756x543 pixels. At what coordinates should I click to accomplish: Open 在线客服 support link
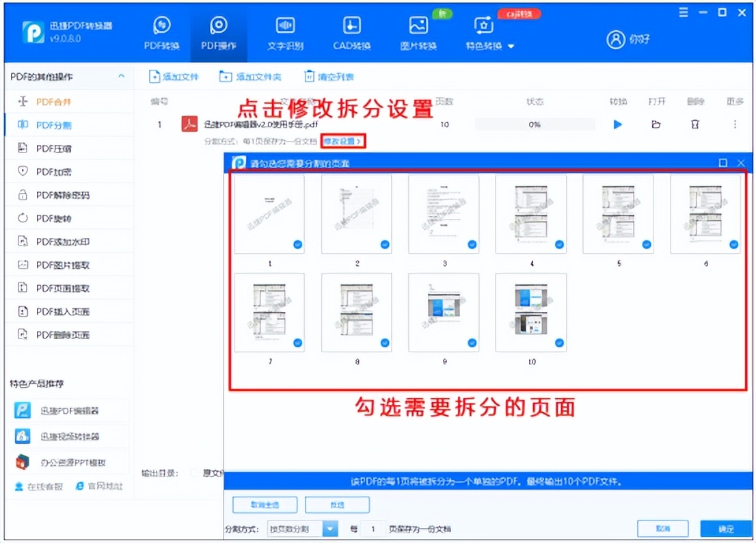pos(38,486)
